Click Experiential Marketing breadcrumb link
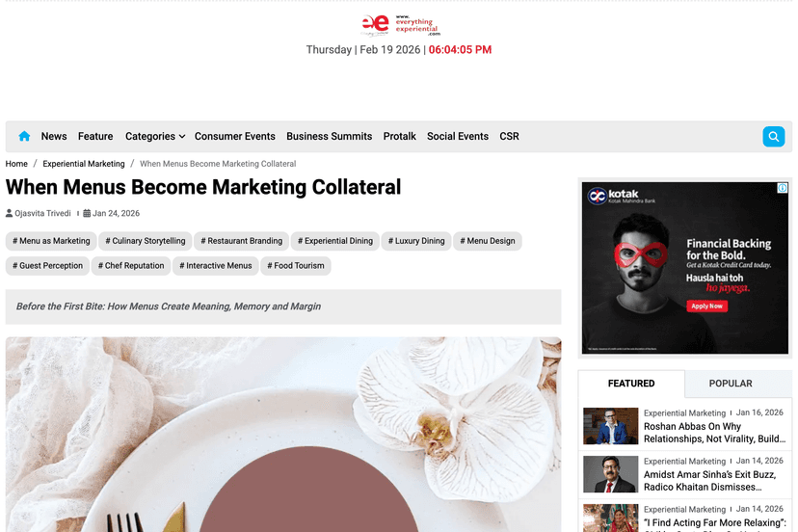Image resolution: width=798 pixels, height=532 pixels. click(x=84, y=164)
